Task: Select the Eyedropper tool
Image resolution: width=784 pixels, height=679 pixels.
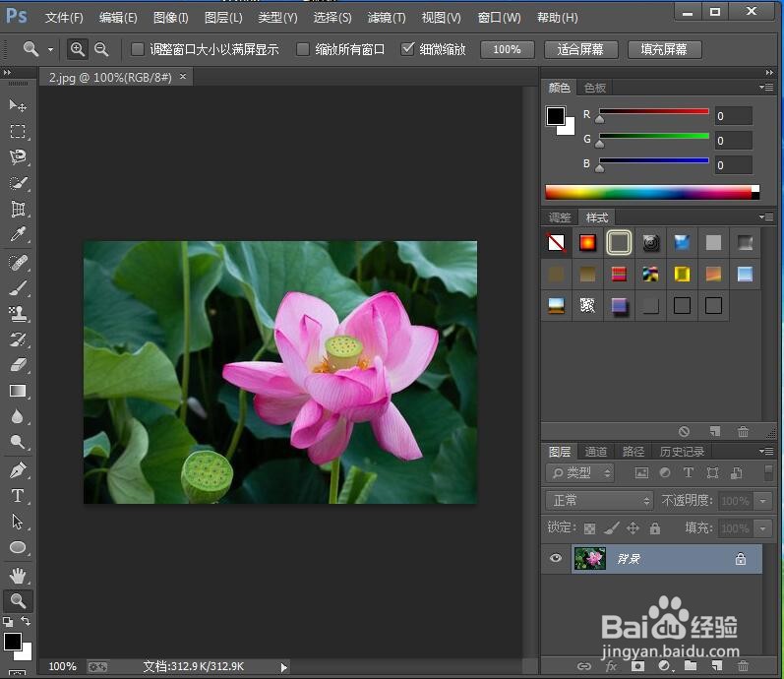Action: (x=18, y=234)
